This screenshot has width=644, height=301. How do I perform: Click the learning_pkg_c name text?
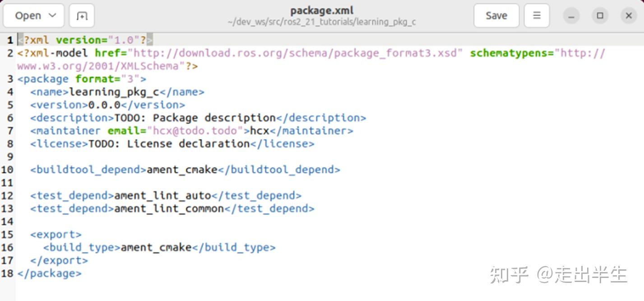pyautogui.click(x=114, y=92)
